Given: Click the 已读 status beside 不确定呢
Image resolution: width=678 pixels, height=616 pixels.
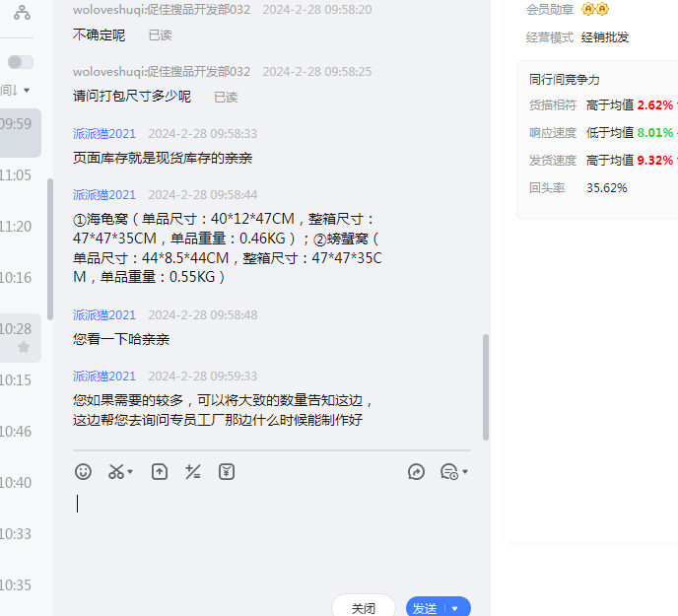Looking at the screenshot, I should (160, 35).
